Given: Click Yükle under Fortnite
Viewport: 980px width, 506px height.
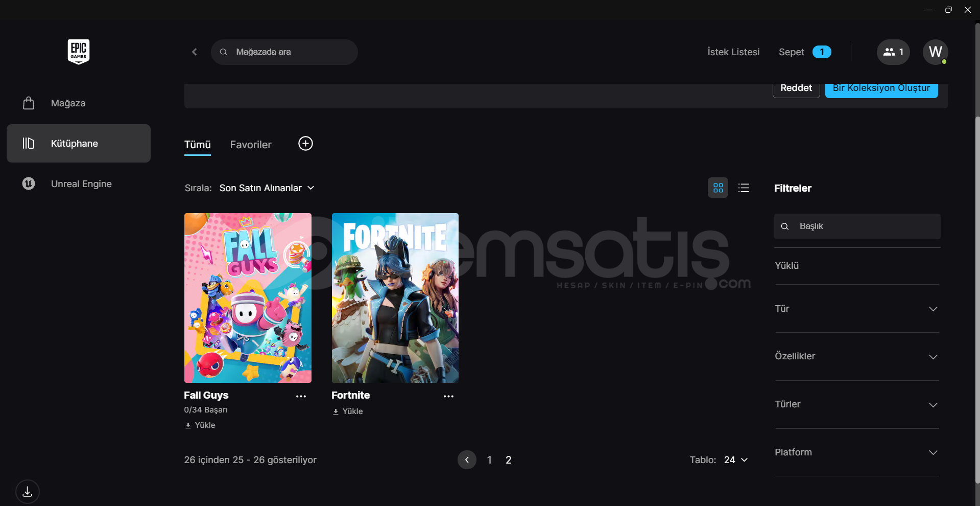Looking at the screenshot, I should click(x=348, y=411).
